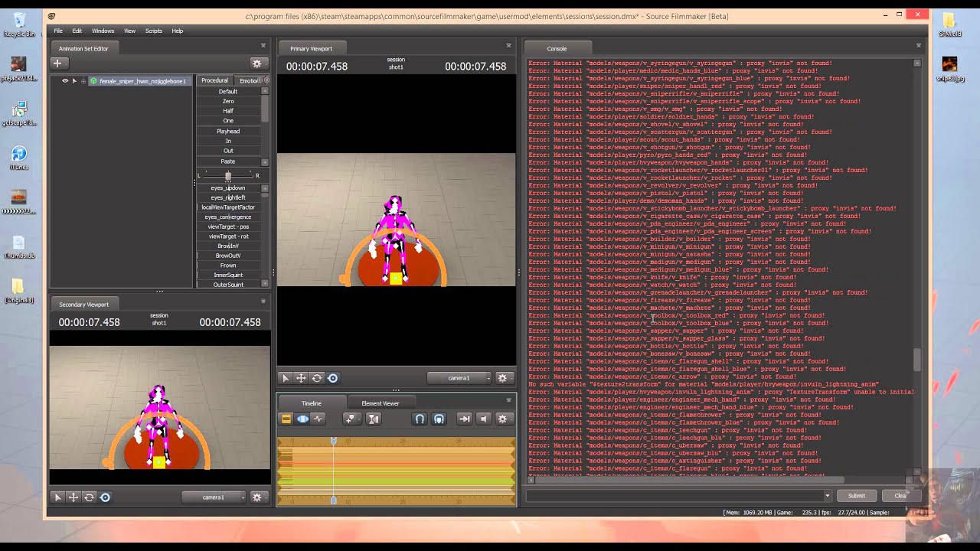Select the arrow selection tool in Secondary Viewport
Image resolution: width=980 pixels, height=551 pixels.
pos(57,497)
